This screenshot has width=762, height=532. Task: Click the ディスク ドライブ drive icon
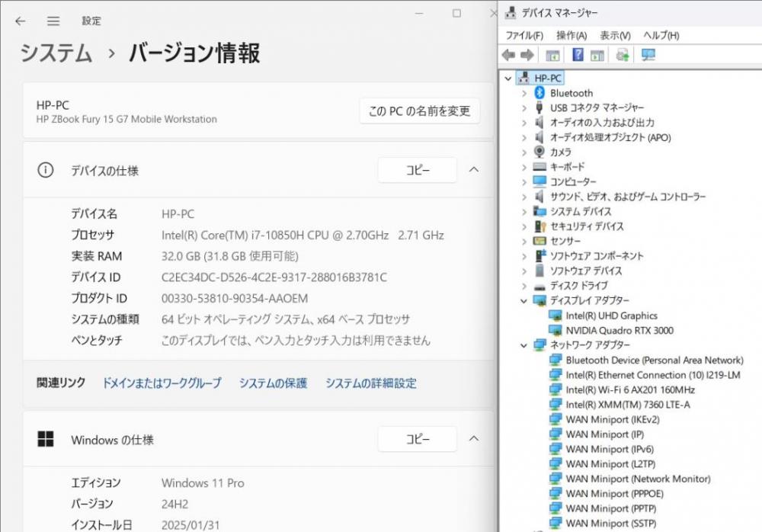[539, 286]
